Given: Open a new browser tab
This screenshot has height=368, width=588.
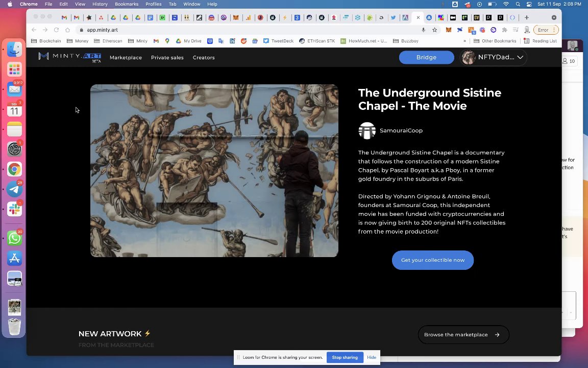Looking at the screenshot, I should [527, 17].
